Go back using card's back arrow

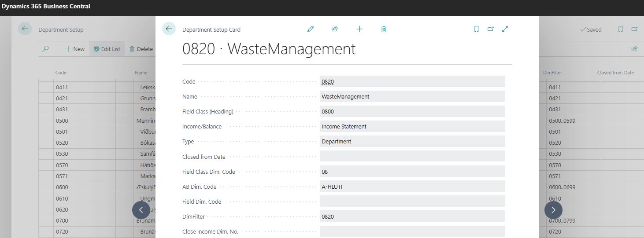pos(169,29)
